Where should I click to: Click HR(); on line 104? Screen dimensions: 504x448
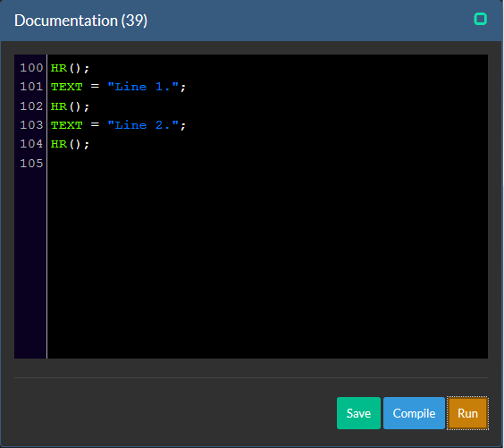(x=70, y=144)
